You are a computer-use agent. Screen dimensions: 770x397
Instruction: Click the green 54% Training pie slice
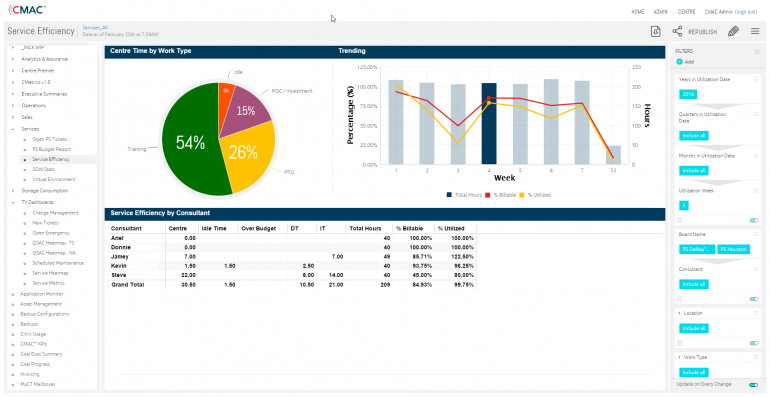click(x=192, y=142)
